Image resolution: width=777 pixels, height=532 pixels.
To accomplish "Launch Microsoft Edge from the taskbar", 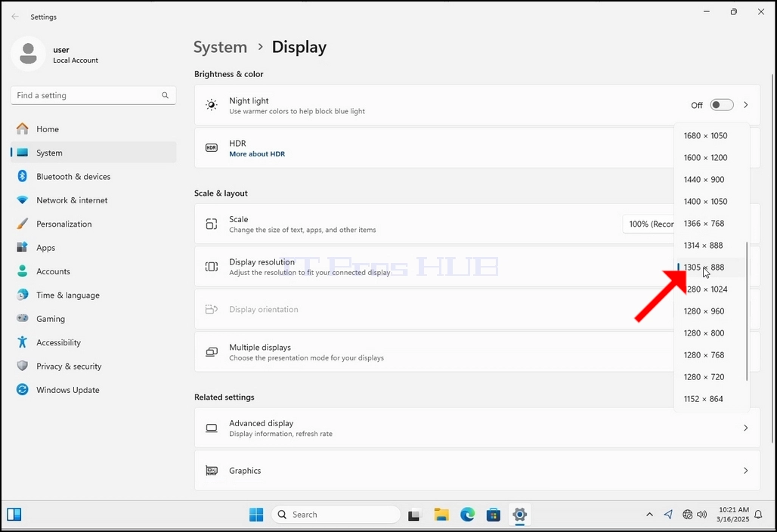I will (x=467, y=515).
